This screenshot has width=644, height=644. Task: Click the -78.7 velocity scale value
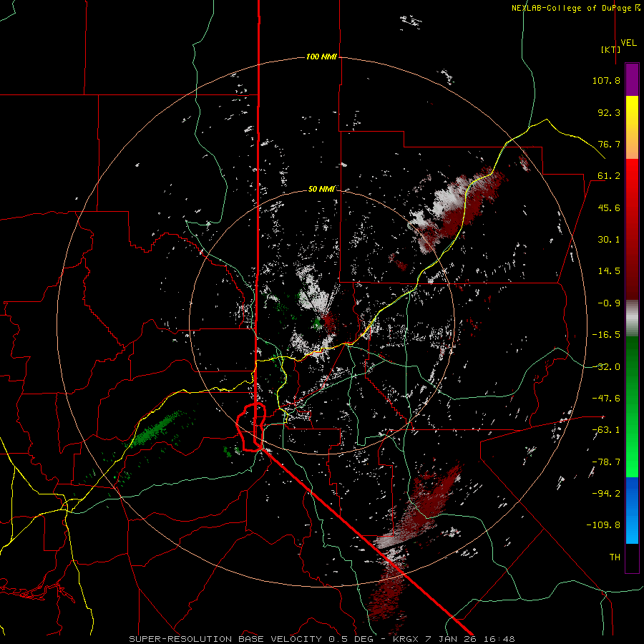[606, 462]
